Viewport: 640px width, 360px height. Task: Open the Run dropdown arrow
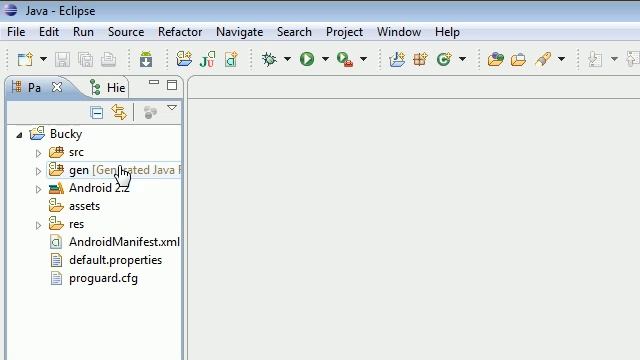325,60
